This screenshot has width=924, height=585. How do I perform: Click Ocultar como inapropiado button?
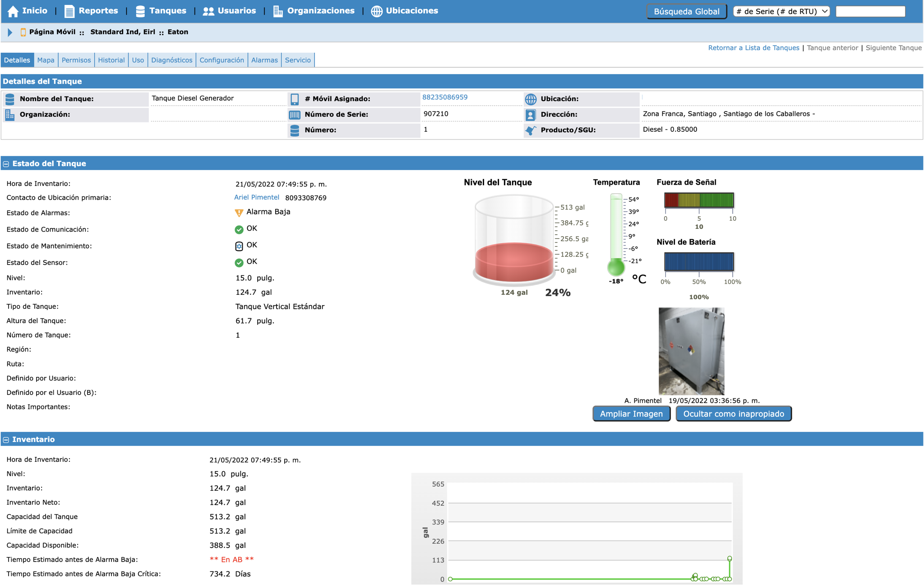[x=734, y=414]
